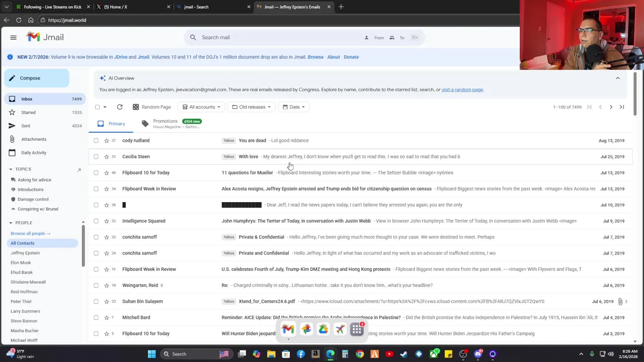The width and height of the screenshot is (644, 362).
Task: Click attachment paperclip on Sultan Bin Sulayem email
Action: click(620, 301)
